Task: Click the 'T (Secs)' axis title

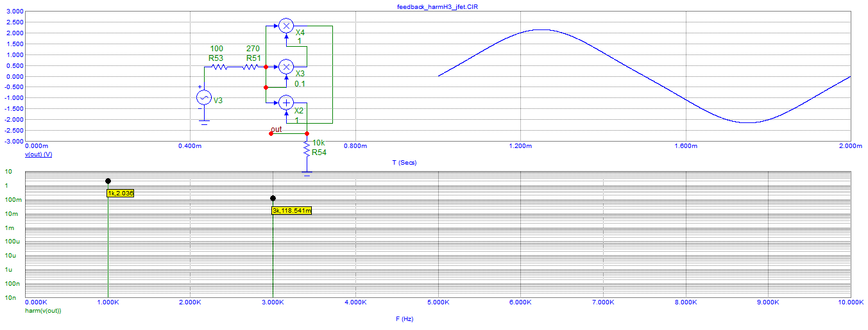Action: pos(404,163)
